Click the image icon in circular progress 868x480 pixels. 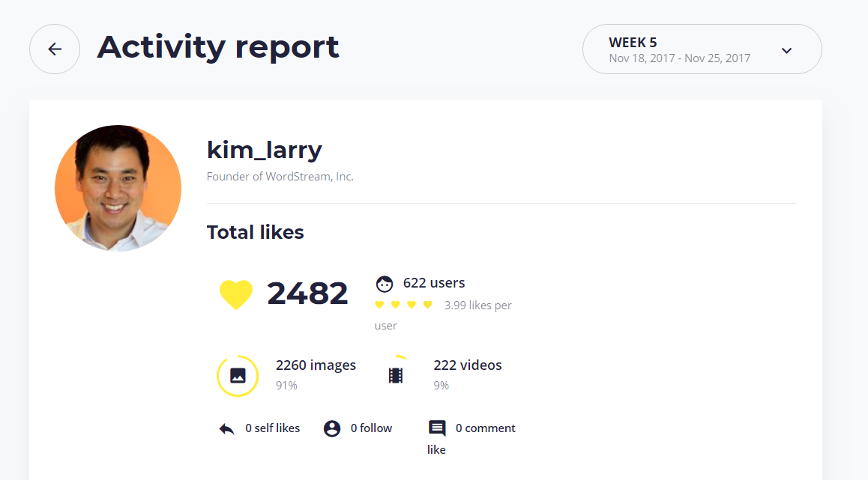(x=238, y=375)
